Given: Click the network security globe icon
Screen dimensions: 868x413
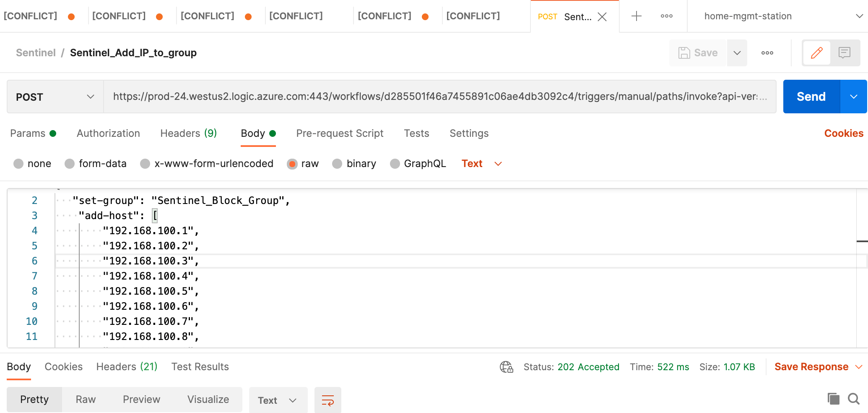Looking at the screenshot, I should tap(507, 366).
